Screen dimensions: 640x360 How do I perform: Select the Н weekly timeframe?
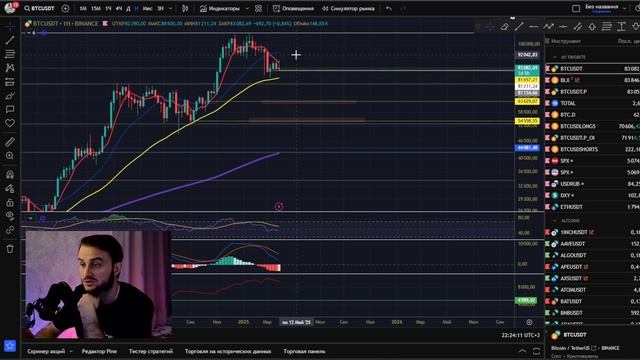click(x=136, y=8)
